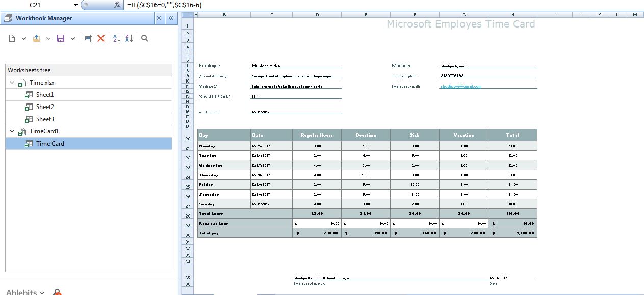Click the date cell 12/25/2017
This screenshot has width=644, height=295.
click(x=271, y=146)
